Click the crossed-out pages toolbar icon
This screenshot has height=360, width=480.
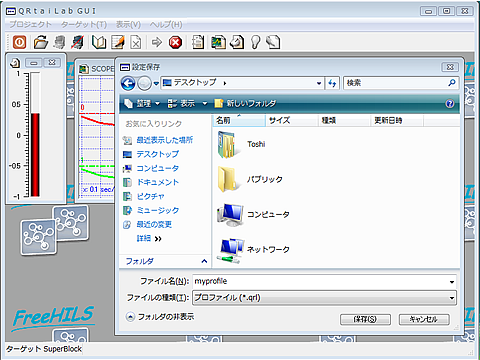(x=78, y=42)
